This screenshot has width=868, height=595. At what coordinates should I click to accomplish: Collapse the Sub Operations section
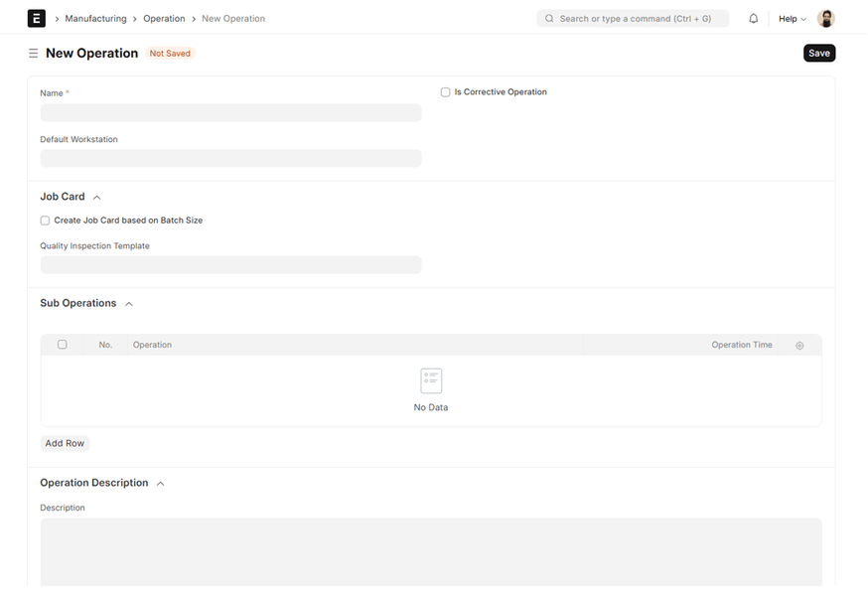tap(129, 304)
